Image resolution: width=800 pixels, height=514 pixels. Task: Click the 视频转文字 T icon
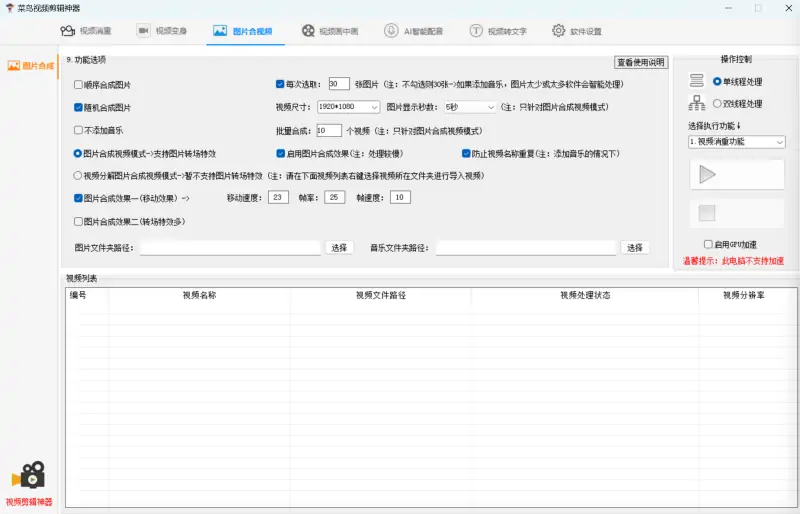[476, 31]
